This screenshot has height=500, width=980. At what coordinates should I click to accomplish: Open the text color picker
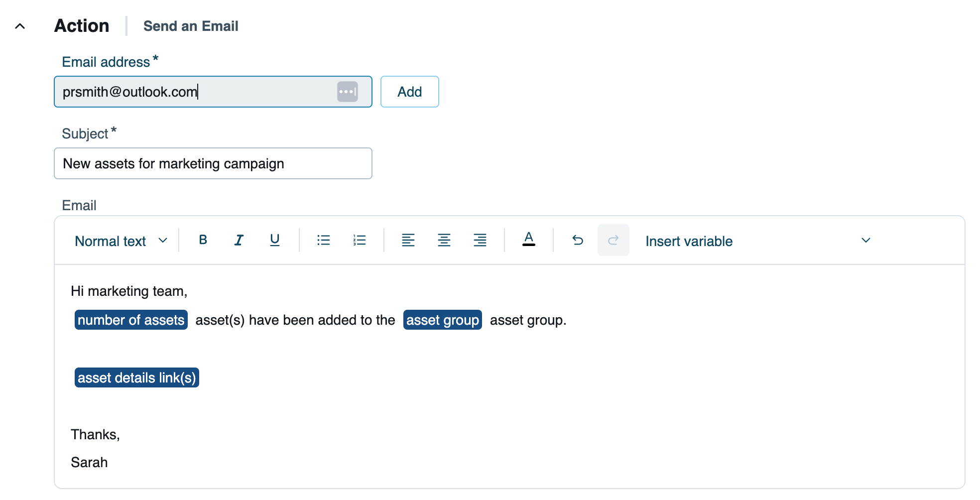tap(529, 240)
